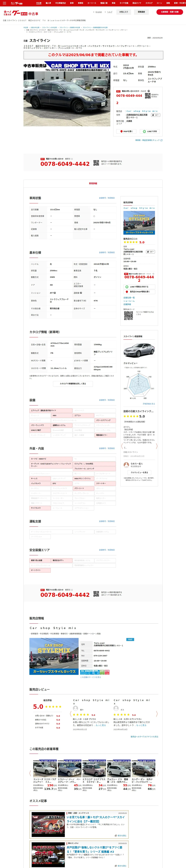
Task: Show previous shop review card
Action: pyautogui.click(x=71, y=714)
